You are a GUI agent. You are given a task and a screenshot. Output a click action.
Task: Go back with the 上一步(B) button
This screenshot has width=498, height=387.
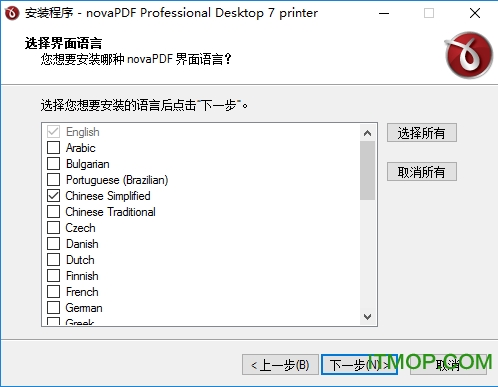click(x=280, y=365)
